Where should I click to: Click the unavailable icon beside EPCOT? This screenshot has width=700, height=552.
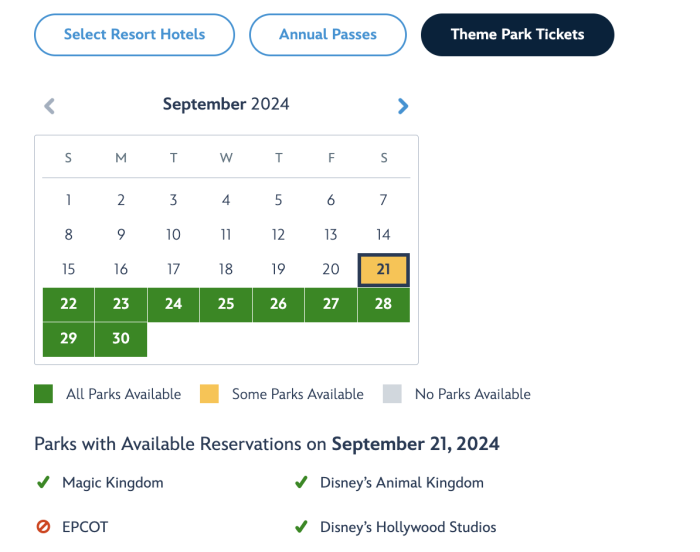43,527
